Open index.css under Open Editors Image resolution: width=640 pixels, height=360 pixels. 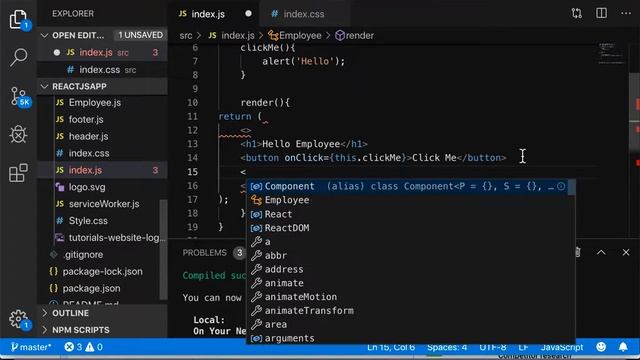102,70
